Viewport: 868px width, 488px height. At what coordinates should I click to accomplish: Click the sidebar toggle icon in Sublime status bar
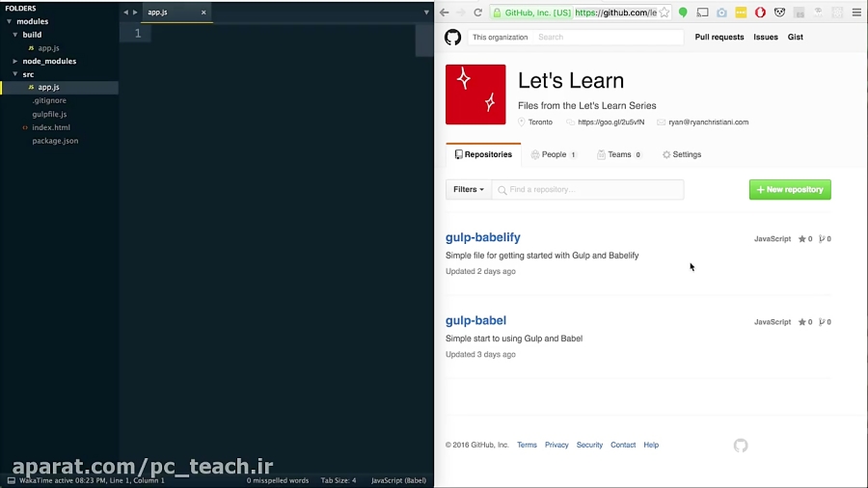11,481
